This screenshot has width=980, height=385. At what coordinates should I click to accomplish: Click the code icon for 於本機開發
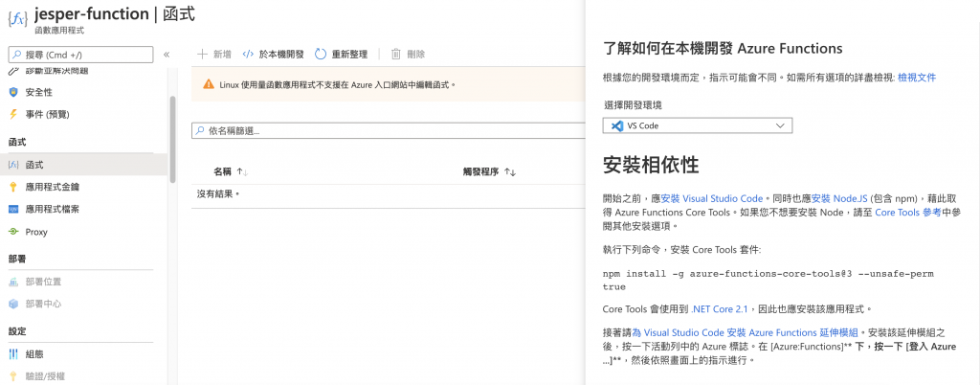tap(248, 55)
